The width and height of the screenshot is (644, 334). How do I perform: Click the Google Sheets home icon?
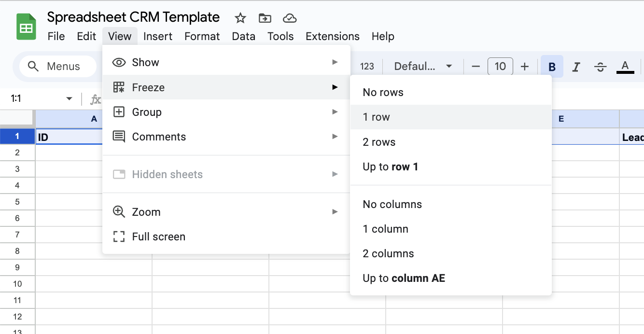point(26,27)
